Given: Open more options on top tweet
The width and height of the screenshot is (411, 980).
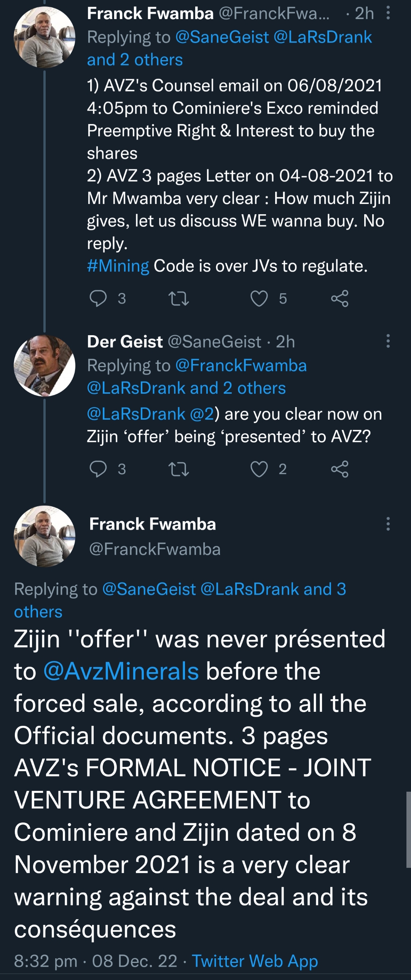Looking at the screenshot, I should tap(388, 13).
